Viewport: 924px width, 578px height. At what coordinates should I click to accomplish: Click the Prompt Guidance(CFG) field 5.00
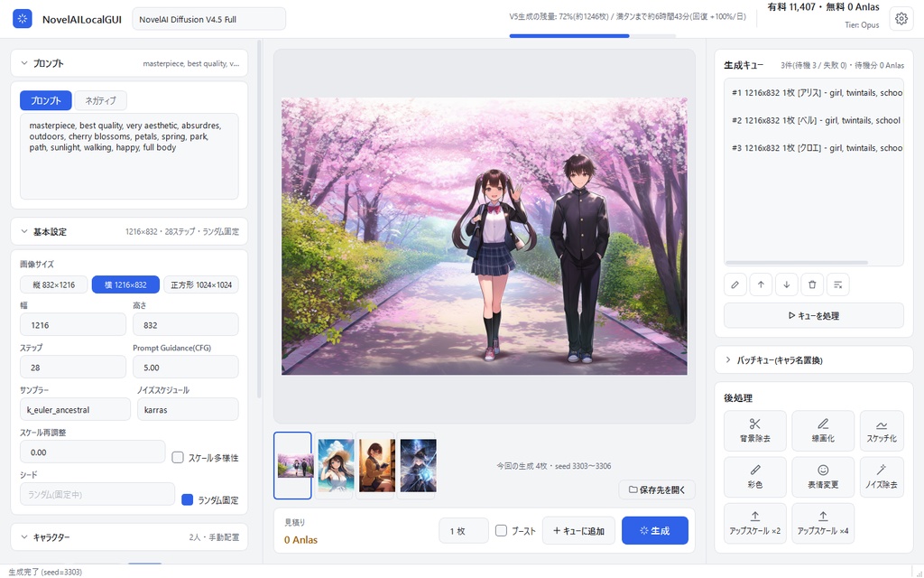point(186,368)
